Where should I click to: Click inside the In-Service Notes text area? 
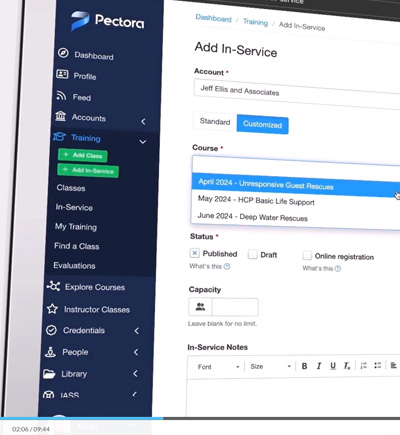point(293,397)
